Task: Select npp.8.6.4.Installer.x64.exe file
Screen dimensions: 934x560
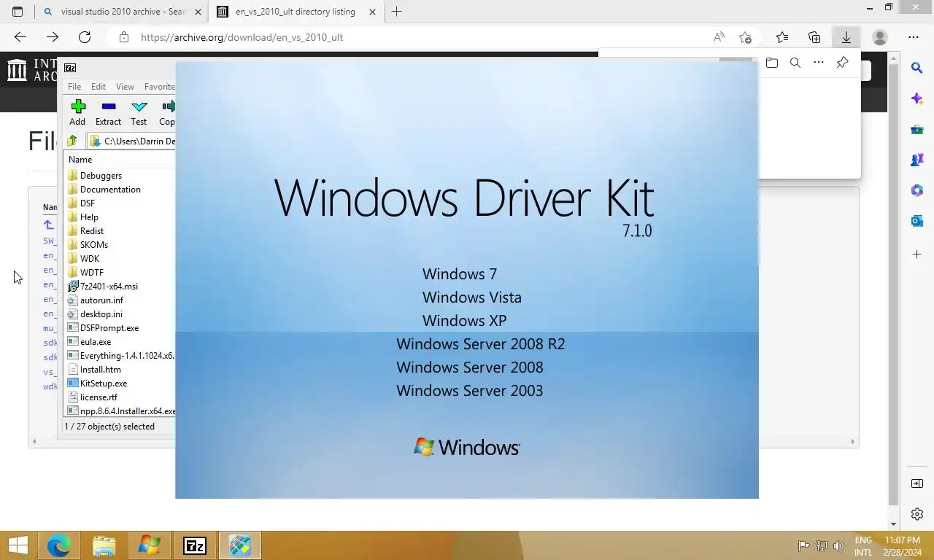Action: 120,411
